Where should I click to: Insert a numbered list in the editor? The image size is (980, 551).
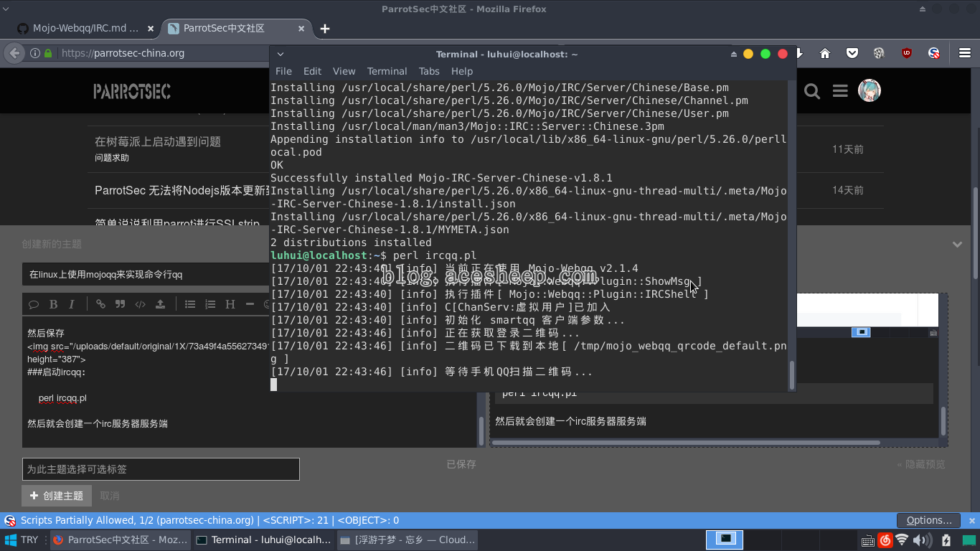tap(210, 304)
